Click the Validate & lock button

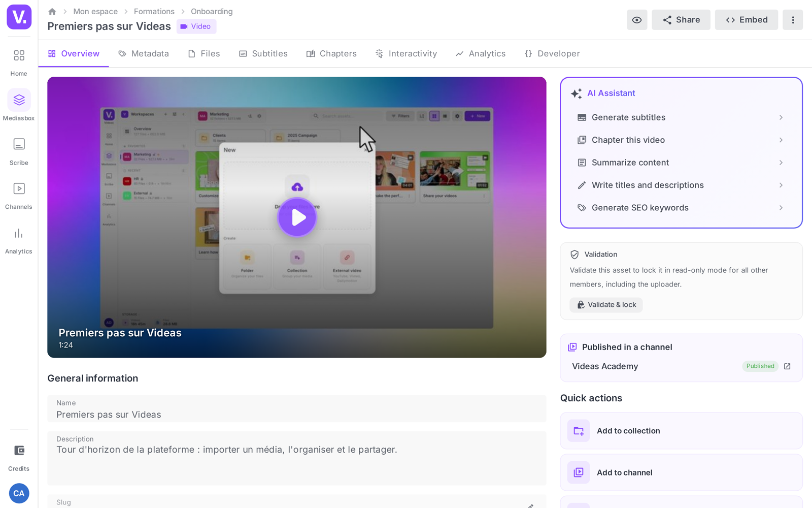click(x=606, y=305)
